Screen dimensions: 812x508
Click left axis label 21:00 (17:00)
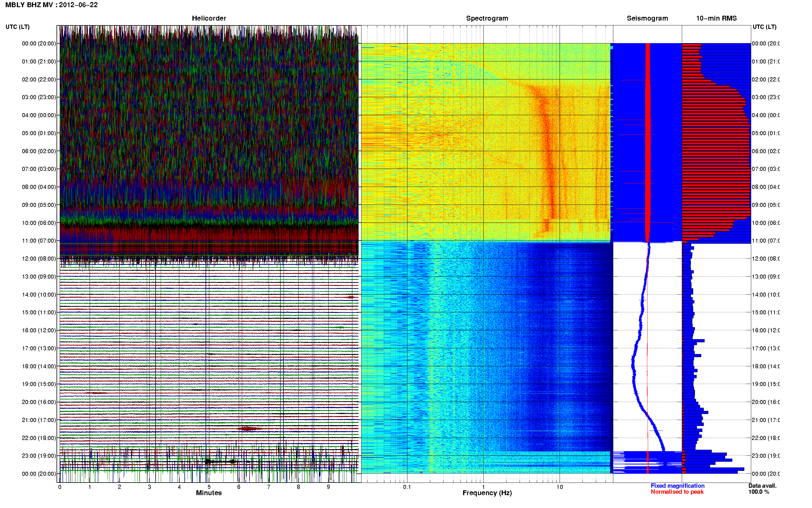point(39,420)
